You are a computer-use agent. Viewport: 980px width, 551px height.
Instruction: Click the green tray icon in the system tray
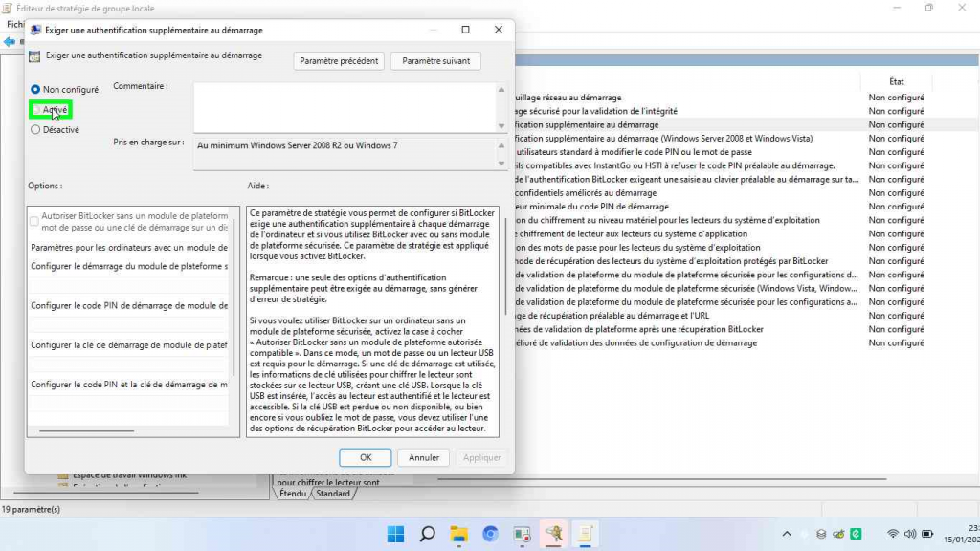[857, 534]
